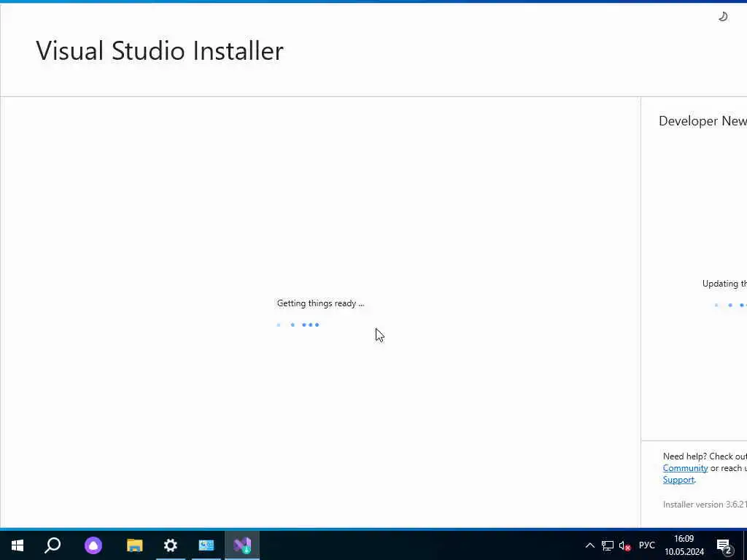The width and height of the screenshot is (747, 560).
Task: Open the notification center icon
Action: click(x=724, y=545)
